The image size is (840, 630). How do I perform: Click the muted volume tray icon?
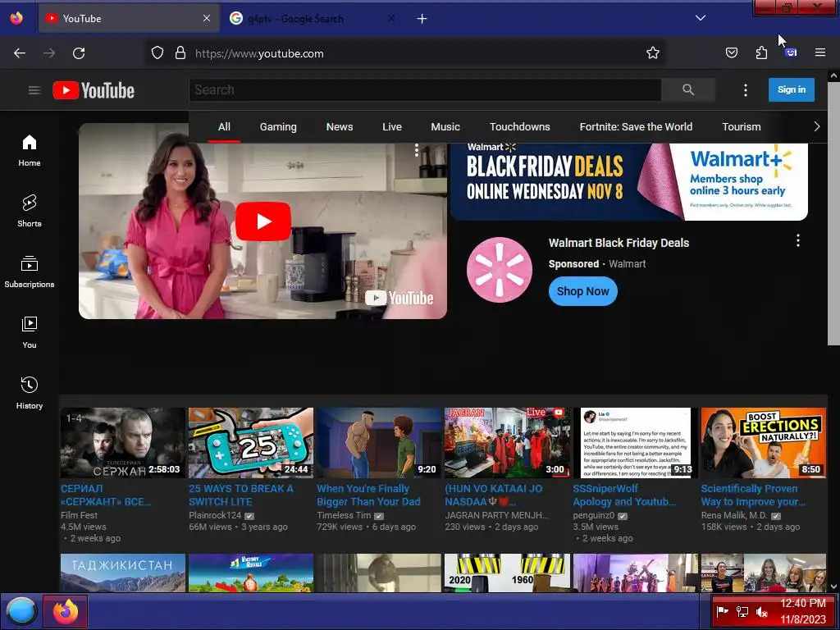(762, 611)
